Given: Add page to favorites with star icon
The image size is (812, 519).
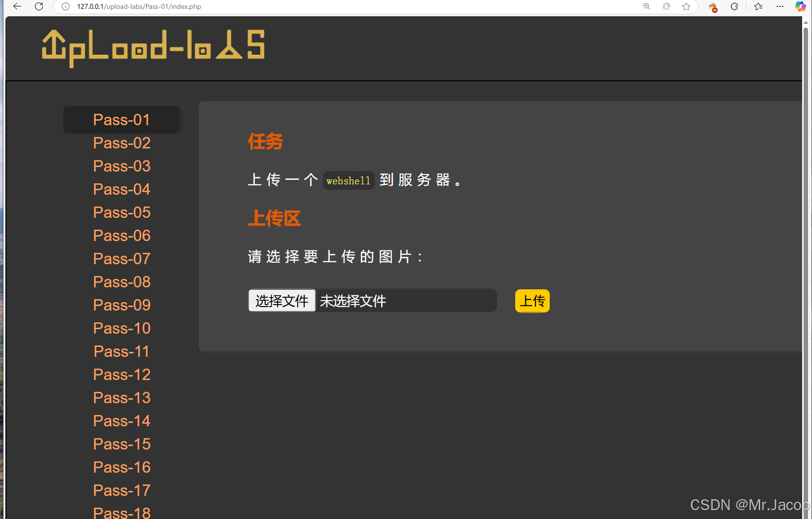Looking at the screenshot, I should pyautogui.click(x=686, y=6).
